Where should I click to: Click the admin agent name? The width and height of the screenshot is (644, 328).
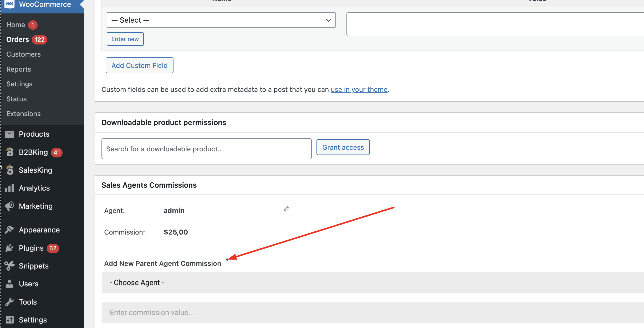click(174, 211)
